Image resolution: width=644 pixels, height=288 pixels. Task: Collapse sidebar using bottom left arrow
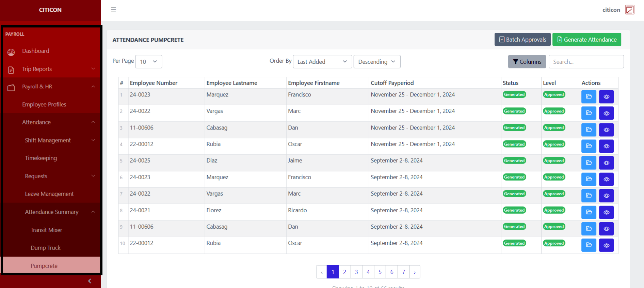[90, 281]
